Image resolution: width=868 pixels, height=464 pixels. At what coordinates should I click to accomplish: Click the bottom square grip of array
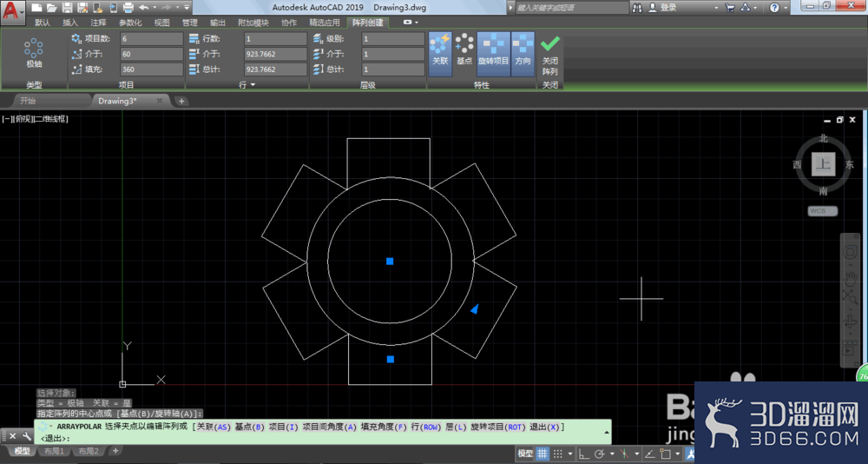point(391,359)
